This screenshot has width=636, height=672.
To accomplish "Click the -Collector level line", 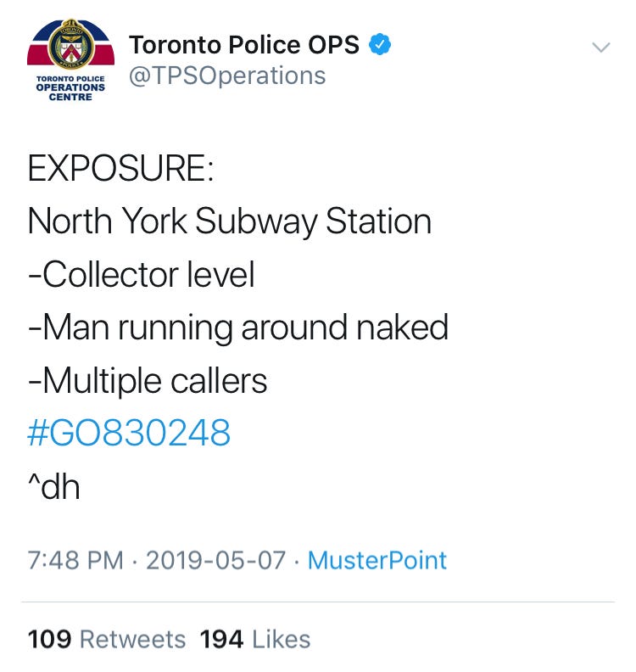I will (x=142, y=275).
